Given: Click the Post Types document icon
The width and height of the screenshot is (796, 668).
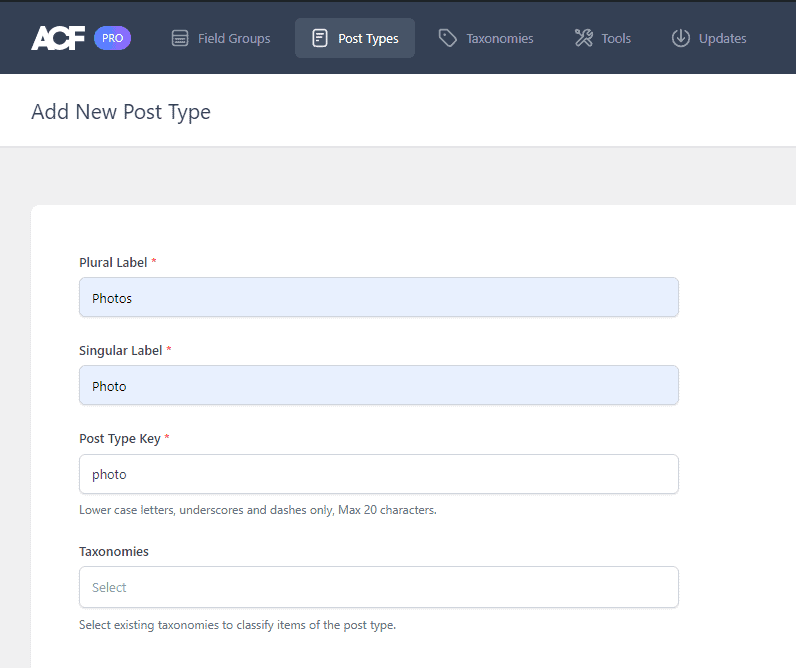Looking at the screenshot, I should tap(320, 39).
